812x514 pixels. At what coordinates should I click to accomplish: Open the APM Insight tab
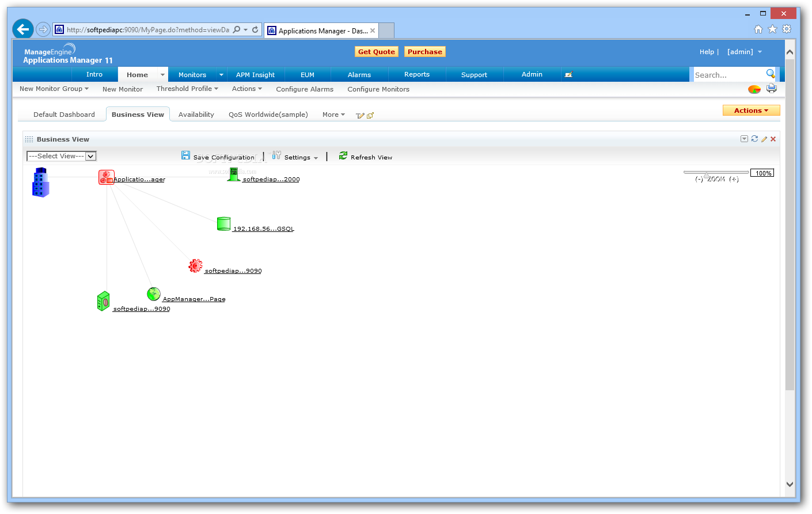pos(256,75)
